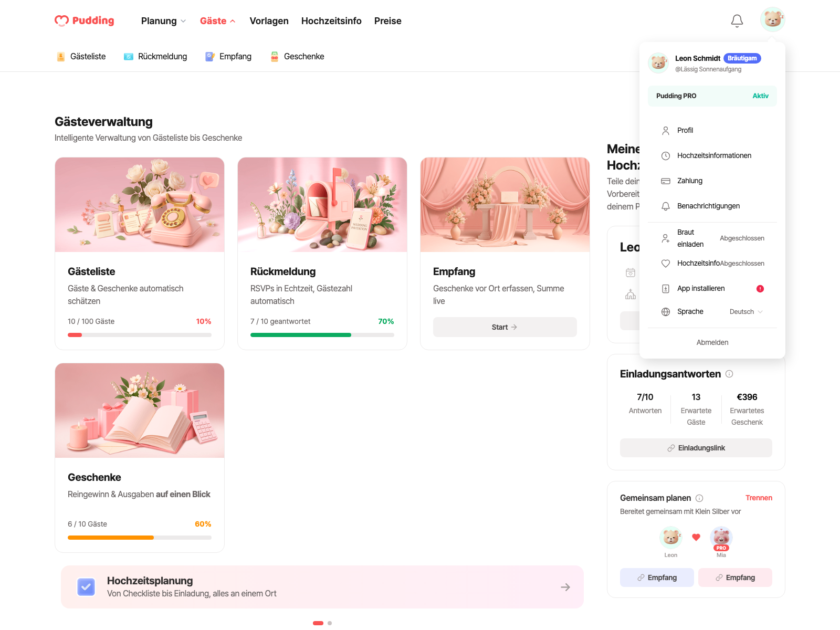Click Mia's PRO avatar
The image size is (840, 630).
(721, 537)
